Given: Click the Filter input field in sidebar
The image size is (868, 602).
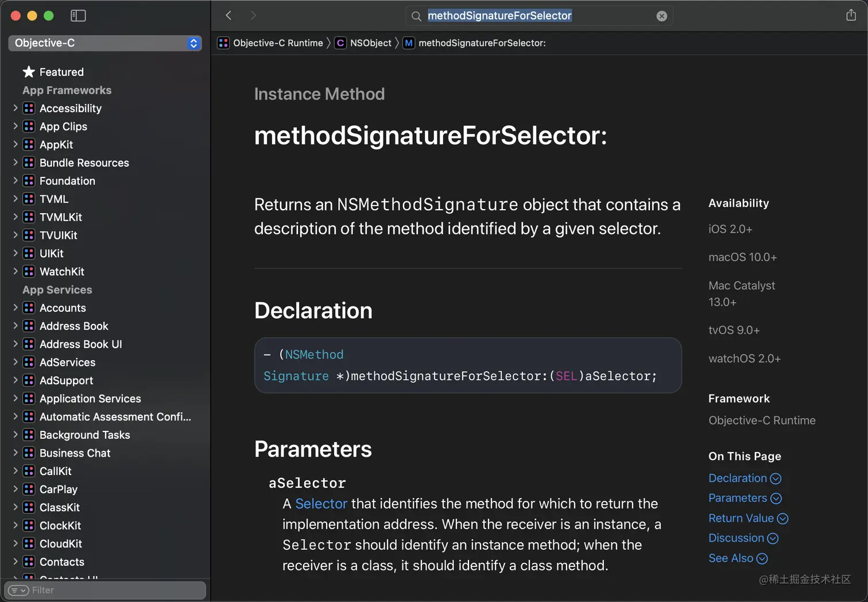Looking at the screenshot, I should coord(105,591).
